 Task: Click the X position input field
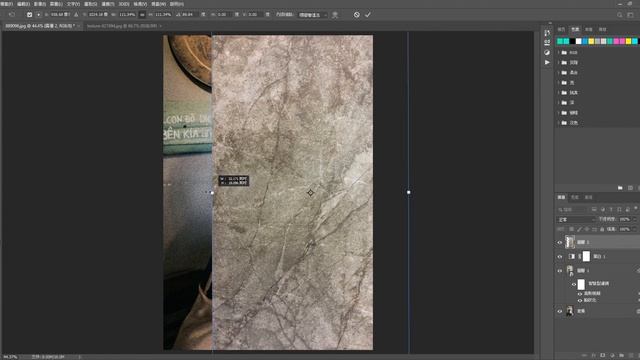pos(60,15)
